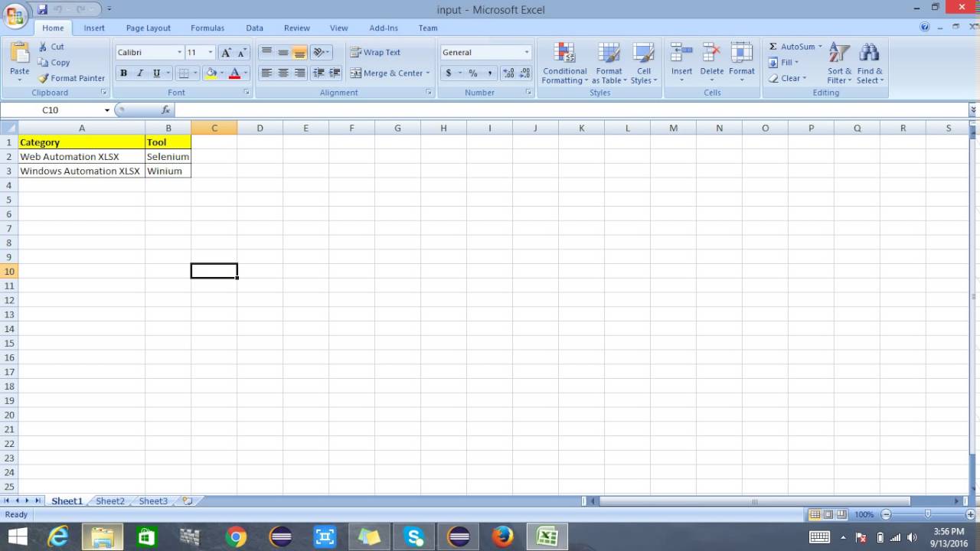Apply the yellow Fill Color
Viewport: 980px width, 551px height.
pyautogui.click(x=211, y=73)
